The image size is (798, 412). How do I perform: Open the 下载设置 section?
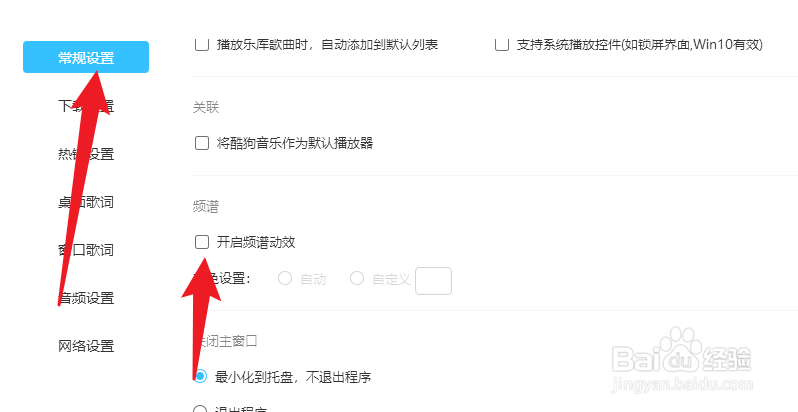(x=86, y=106)
